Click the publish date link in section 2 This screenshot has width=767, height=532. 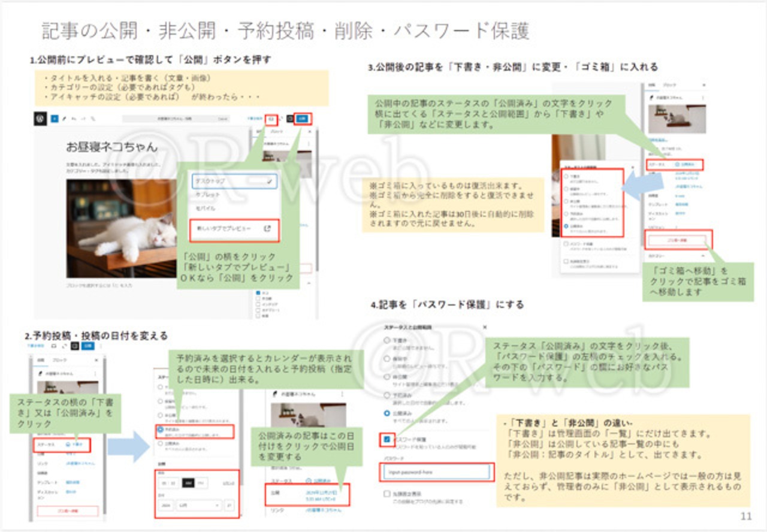(321, 495)
